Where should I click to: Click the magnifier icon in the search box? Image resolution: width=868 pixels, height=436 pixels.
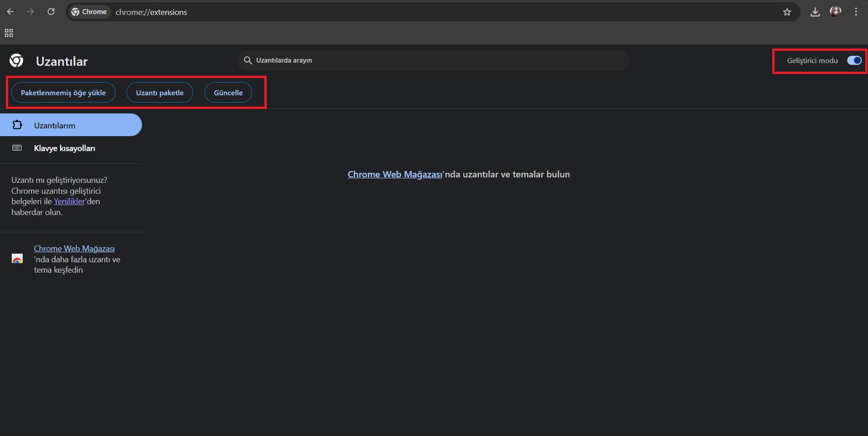(248, 60)
